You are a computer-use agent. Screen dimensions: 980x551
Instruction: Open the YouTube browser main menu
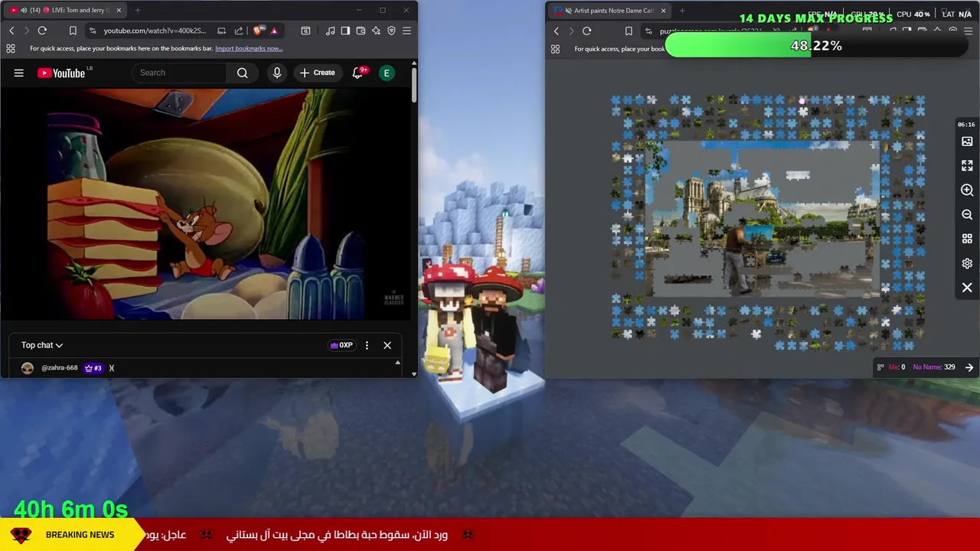407,31
